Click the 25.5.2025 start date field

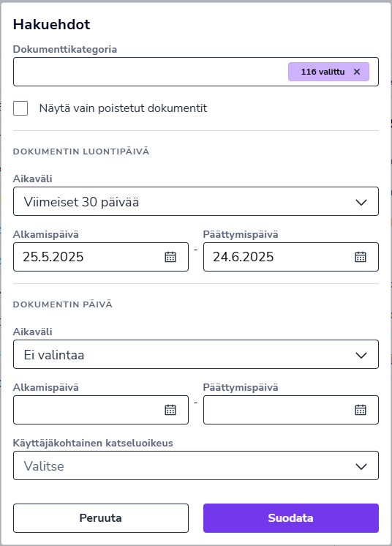coord(101,257)
